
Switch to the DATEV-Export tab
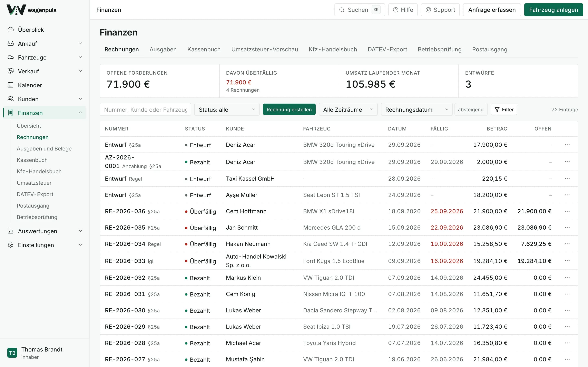pyautogui.click(x=387, y=49)
